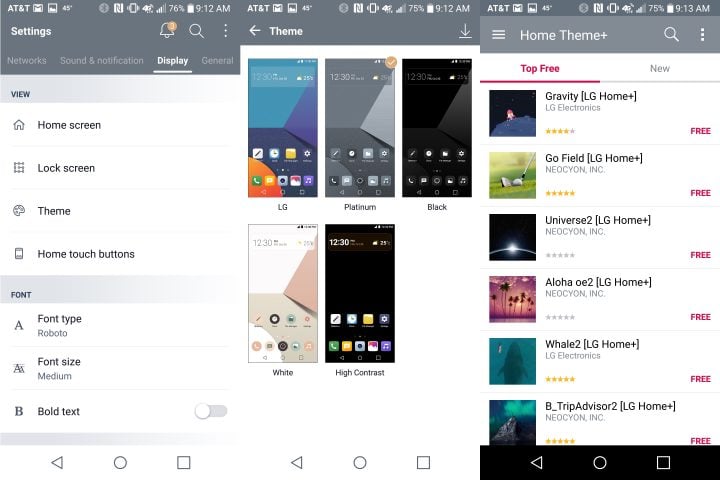The height and width of the screenshot is (480, 720).
Task: Open Aloha oe2 [LG Home+] thumbnail
Action: click(x=512, y=299)
